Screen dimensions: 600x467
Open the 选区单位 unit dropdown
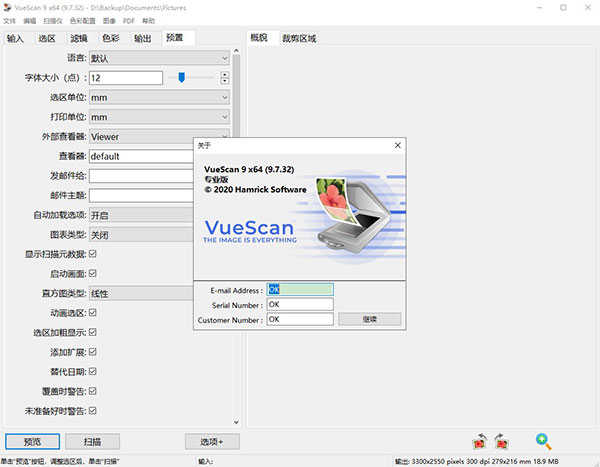(x=159, y=97)
